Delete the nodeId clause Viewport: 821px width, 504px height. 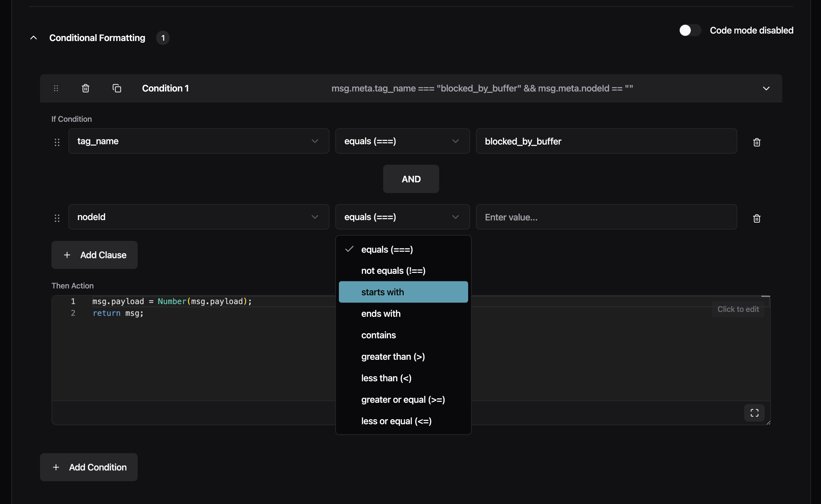pyautogui.click(x=757, y=218)
